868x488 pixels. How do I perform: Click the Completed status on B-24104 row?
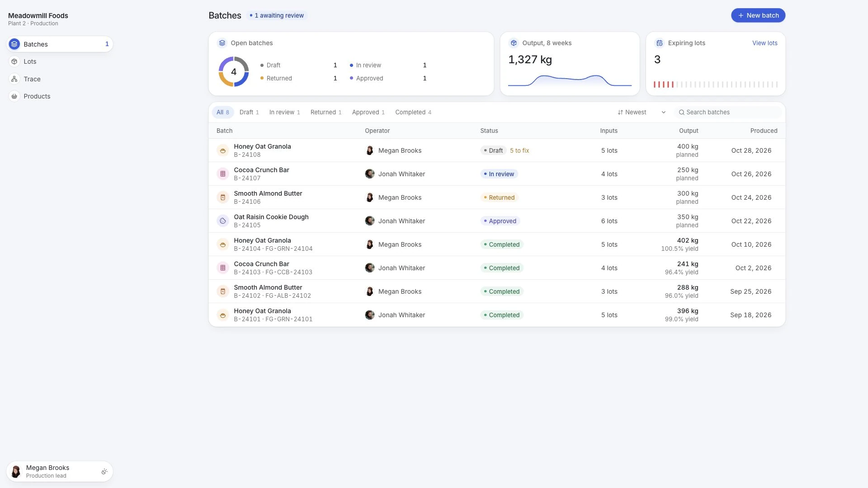tap(502, 244)
